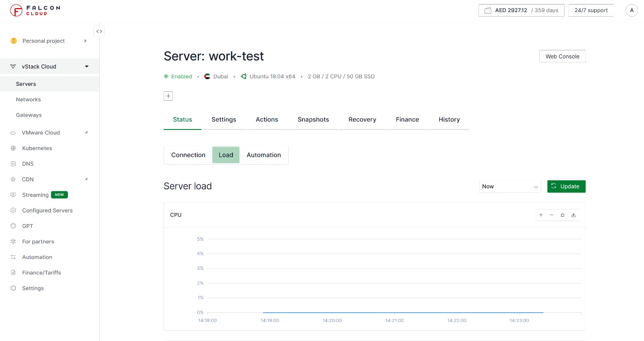Viewport: 644px width, 341px height.
Task: Open Kubernetes from the sidebar
Action: point(37,148)
